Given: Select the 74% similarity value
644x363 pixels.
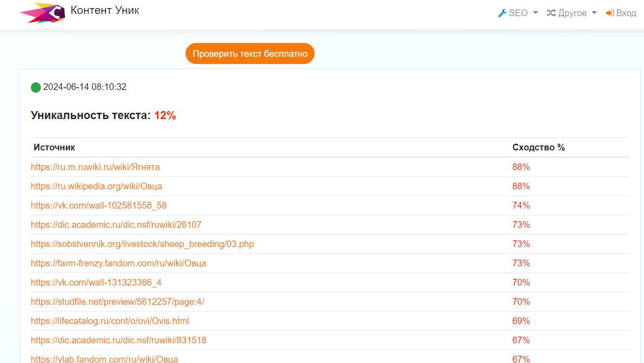Looking at the screenshot, I should pos(521,205).
